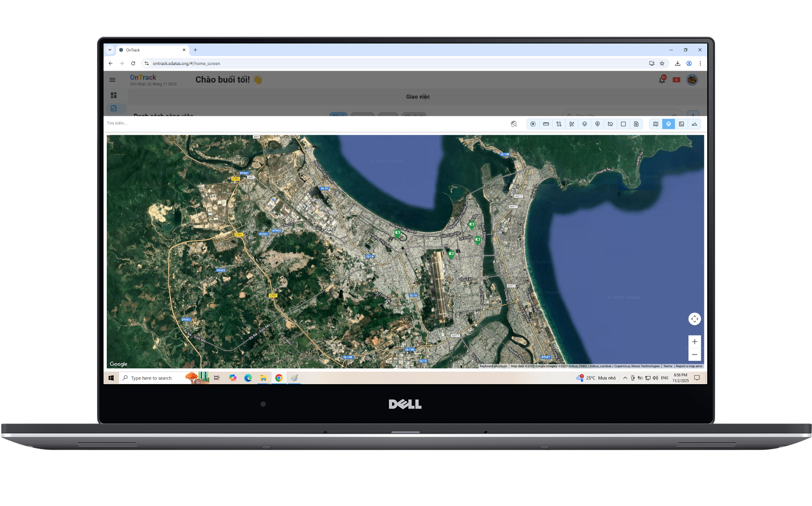Viewport: 812px width, 506px height.
Task: Open the person location pin tool
Action: (x=597, y=124)
